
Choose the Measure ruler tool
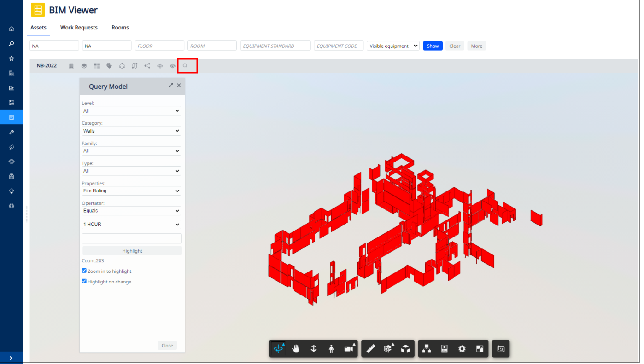click(371, 349)
